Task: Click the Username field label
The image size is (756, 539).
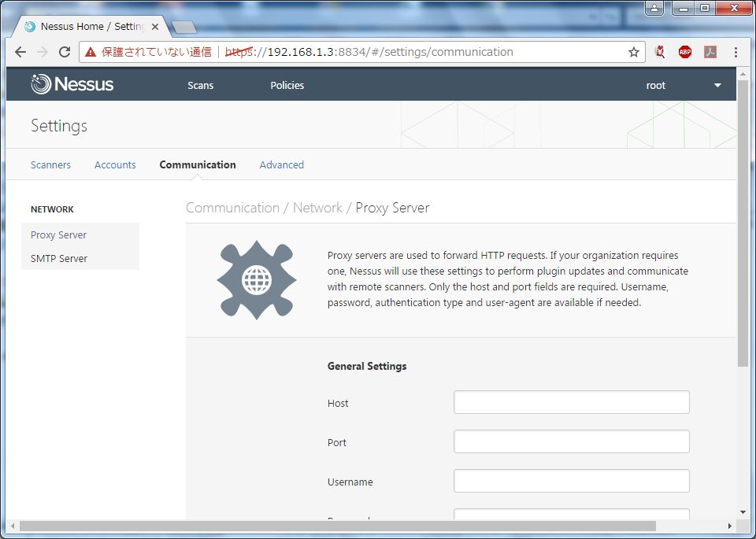Action: click(x=350, y=482)
